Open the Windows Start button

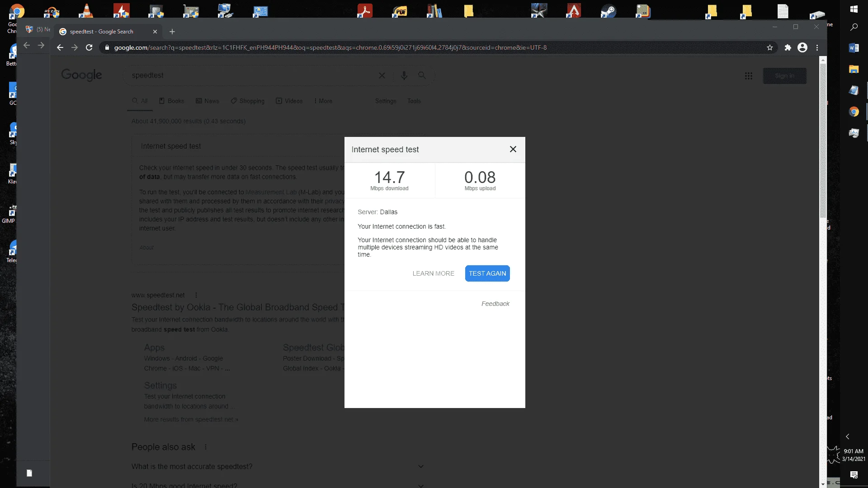(x=854, y=9)
